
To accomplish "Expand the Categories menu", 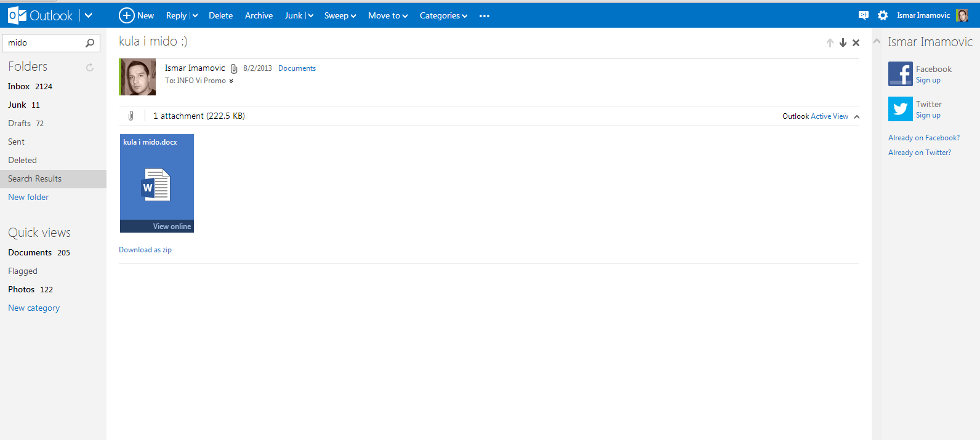I will click(x=443, y=16).
